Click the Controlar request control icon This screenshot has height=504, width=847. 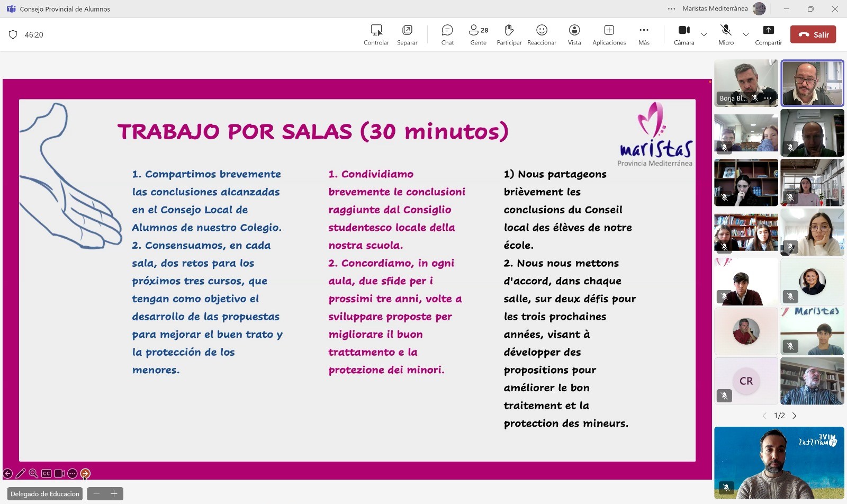point(376,34)
